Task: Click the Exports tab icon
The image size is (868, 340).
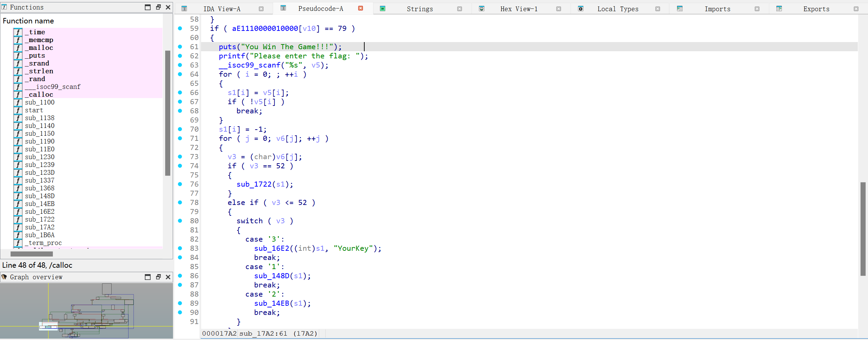Action: [779, 9]
